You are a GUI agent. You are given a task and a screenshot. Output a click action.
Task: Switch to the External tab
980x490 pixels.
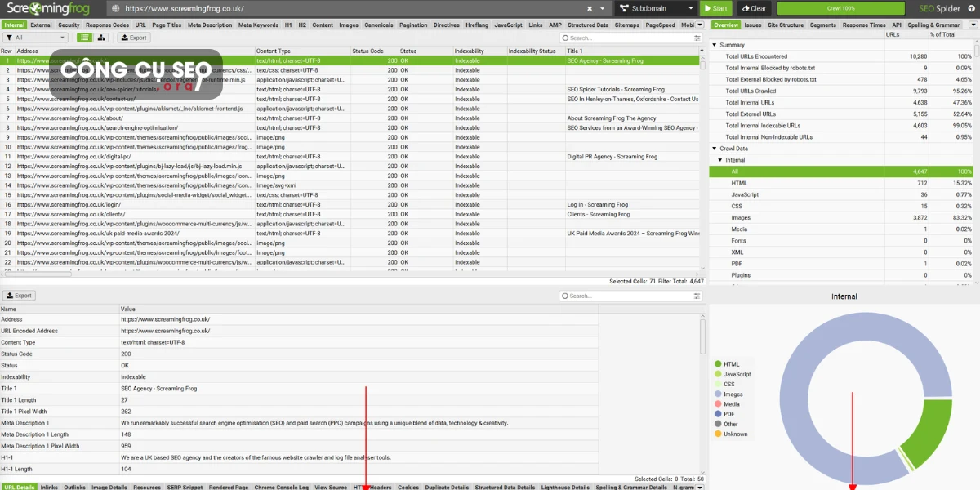[x=41, y=25]
